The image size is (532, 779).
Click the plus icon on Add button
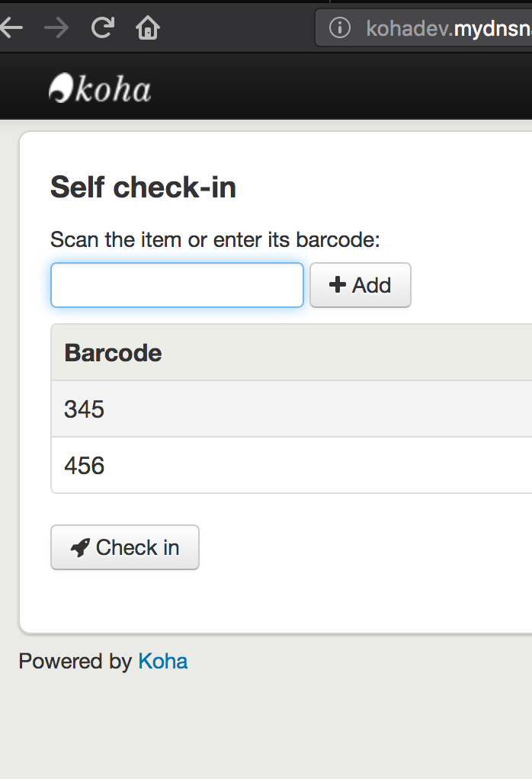tap(337, 285)
